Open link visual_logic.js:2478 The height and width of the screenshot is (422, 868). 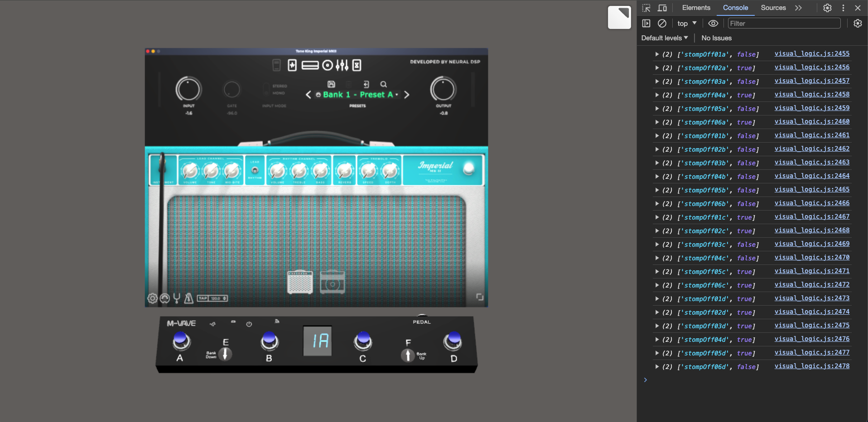point(812,366)
